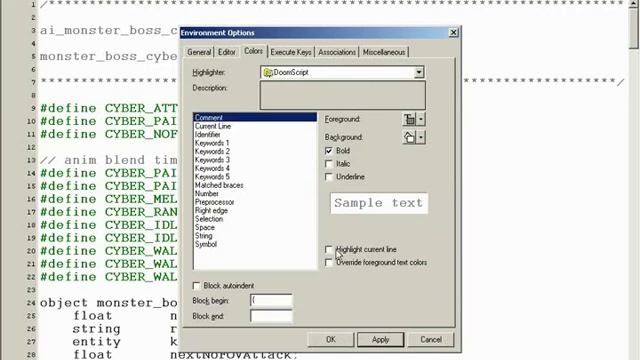Click the Sample text preview box

379,203
